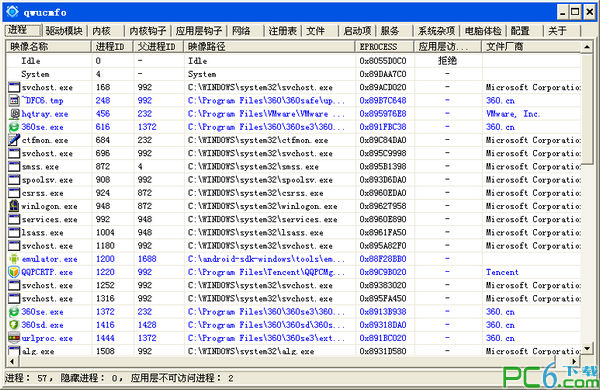Select the hqtray.exe VMware icon
Viewport: 600px width, 390px height.
[x=14, y=114]
